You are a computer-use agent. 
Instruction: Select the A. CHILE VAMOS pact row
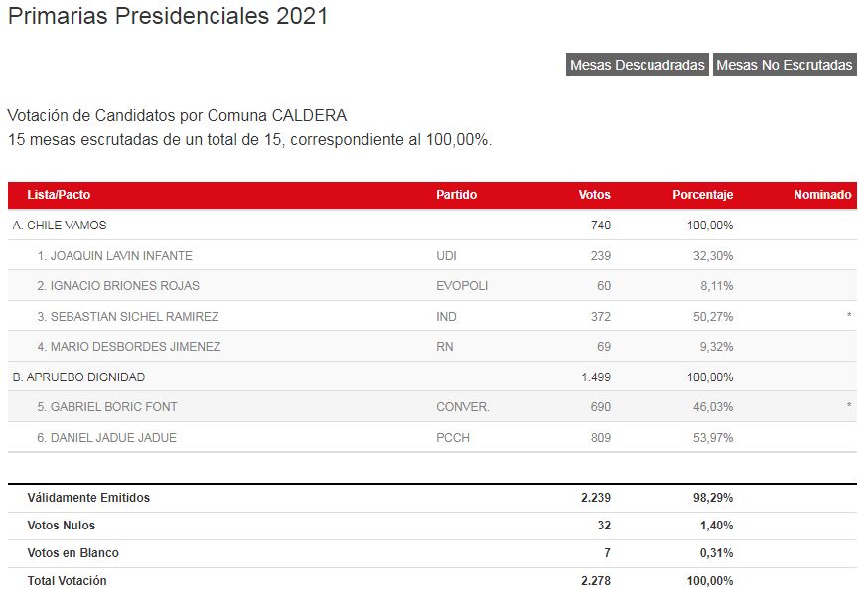(x=432, y=226)
